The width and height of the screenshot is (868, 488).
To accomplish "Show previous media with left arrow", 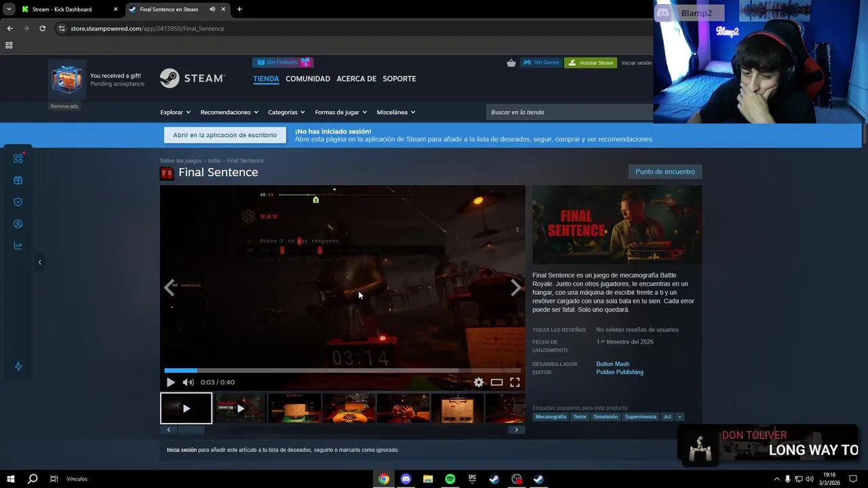I will (x=170, y=287).
